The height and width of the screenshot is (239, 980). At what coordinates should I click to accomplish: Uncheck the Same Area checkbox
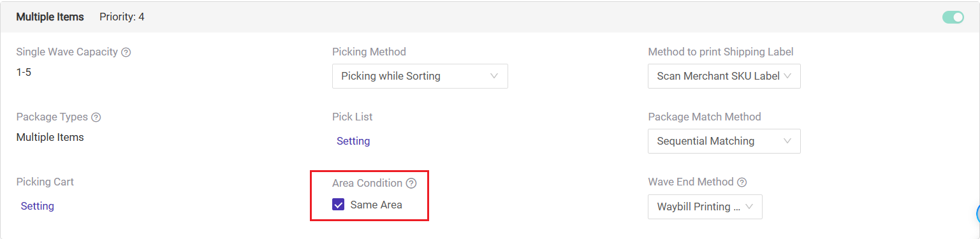(339, 205)
